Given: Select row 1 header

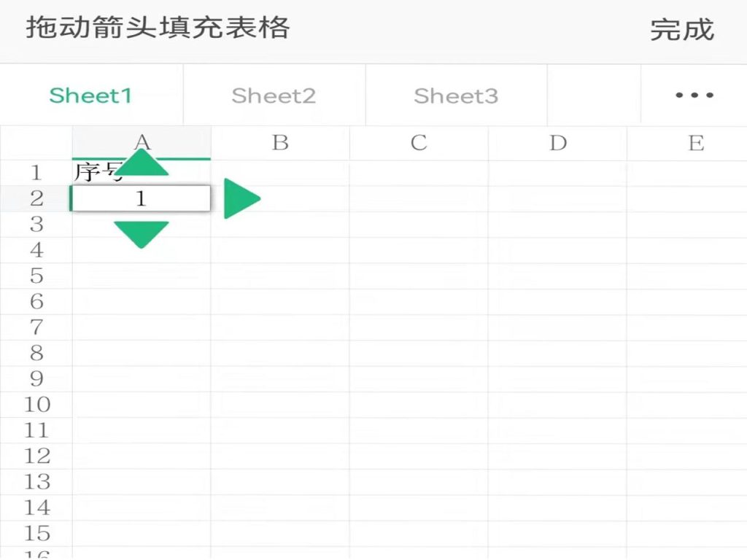Looking at the screenshot, I should coord(36,173).
